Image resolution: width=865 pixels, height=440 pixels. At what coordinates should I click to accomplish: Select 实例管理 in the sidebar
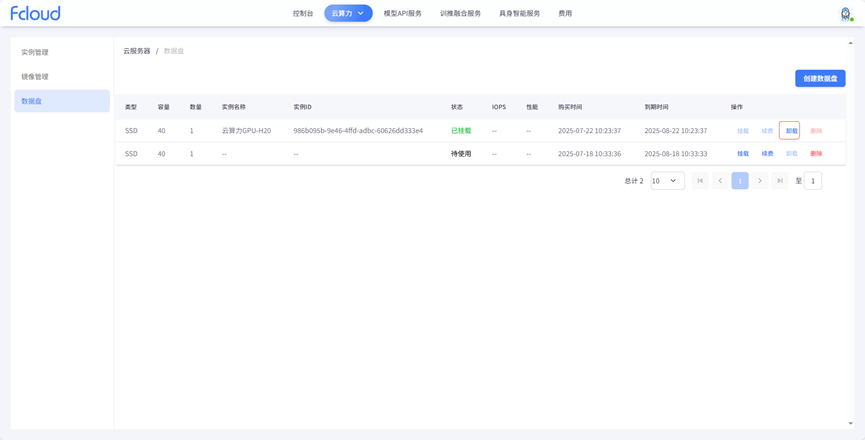[35, 52]
